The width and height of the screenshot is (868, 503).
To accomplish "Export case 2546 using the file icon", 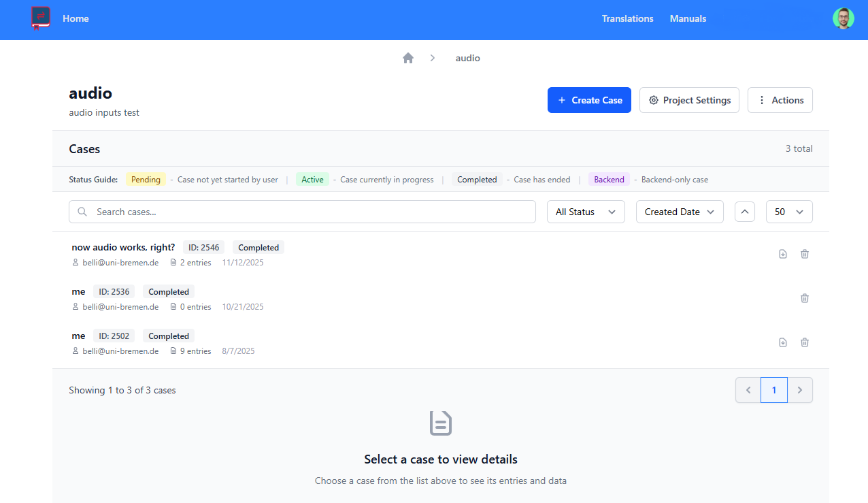I will click(x=783, y=254).
